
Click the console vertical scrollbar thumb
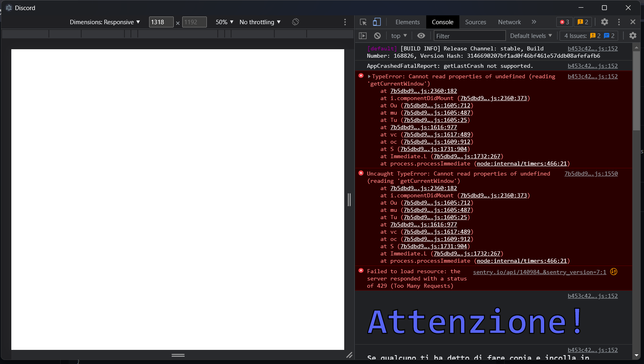tap(636, 90)
